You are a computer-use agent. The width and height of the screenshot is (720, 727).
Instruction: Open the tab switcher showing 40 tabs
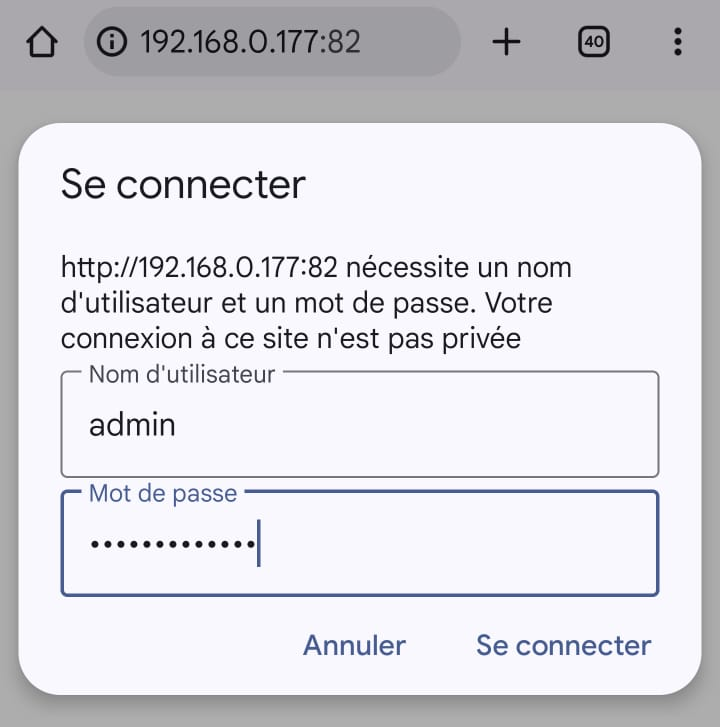[593, 42]
